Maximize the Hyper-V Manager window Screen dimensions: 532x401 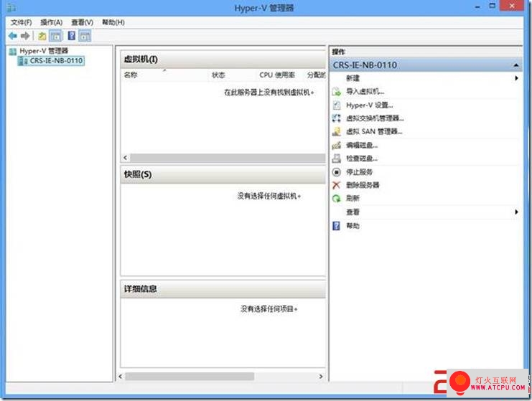(493, 6)
